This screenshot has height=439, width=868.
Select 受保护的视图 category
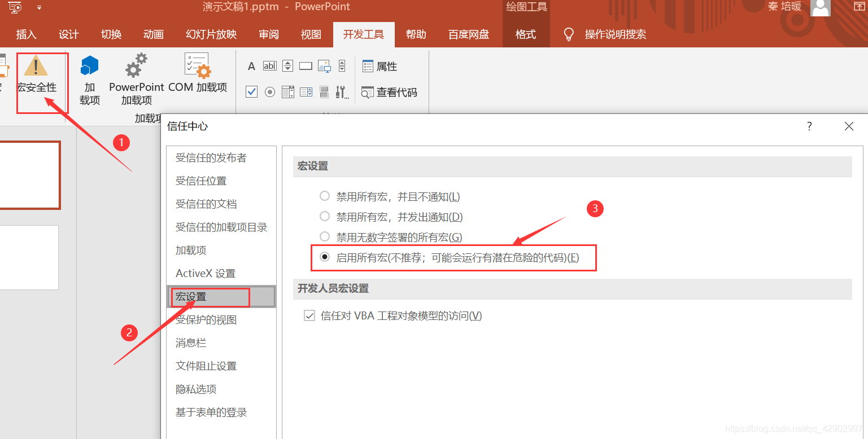point(221,320)
